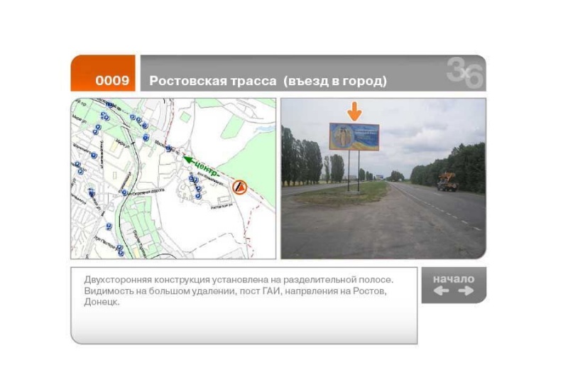Click the въезд в город subtitle text

(335, 81)
